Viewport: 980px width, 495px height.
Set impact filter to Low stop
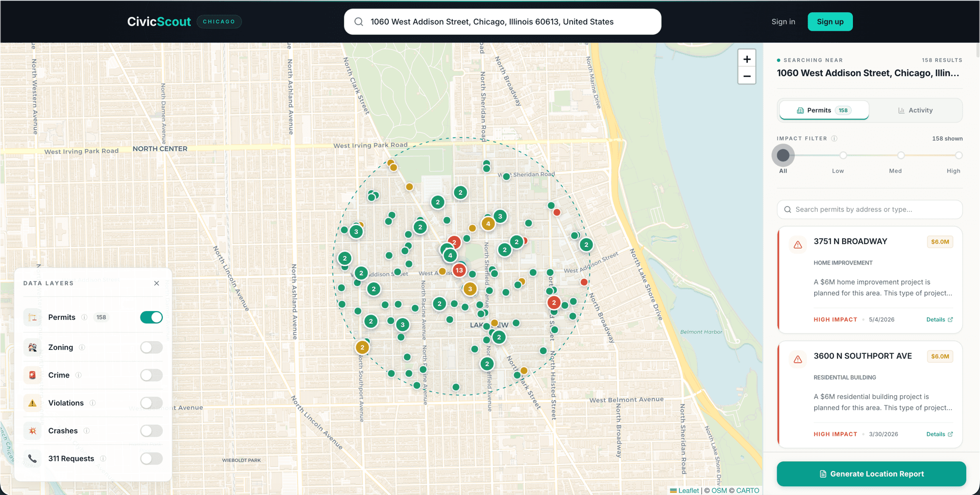(843, 155)
